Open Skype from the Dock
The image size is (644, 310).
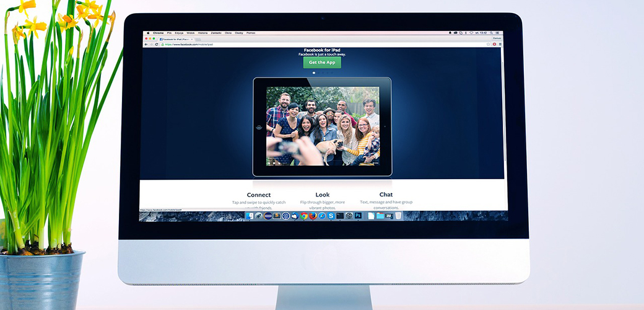[x=331, y=216]
